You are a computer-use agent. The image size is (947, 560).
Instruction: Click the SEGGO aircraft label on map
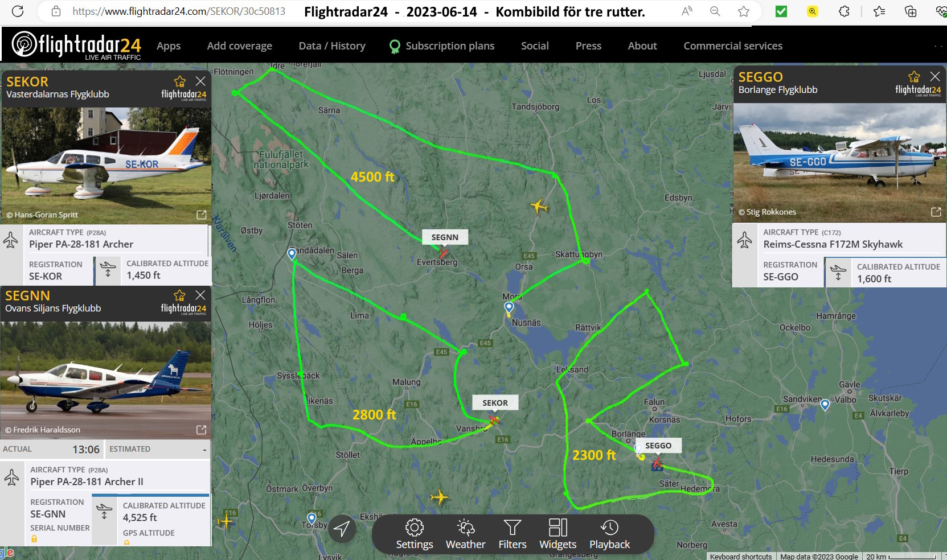658,446
